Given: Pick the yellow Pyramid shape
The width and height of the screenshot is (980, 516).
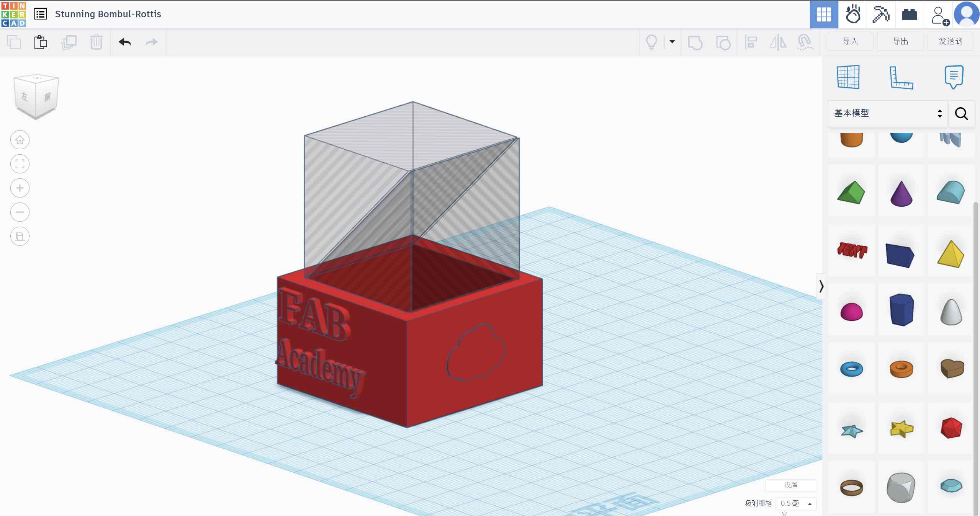Looking at the screenshot, I should [x=951, y=253].
